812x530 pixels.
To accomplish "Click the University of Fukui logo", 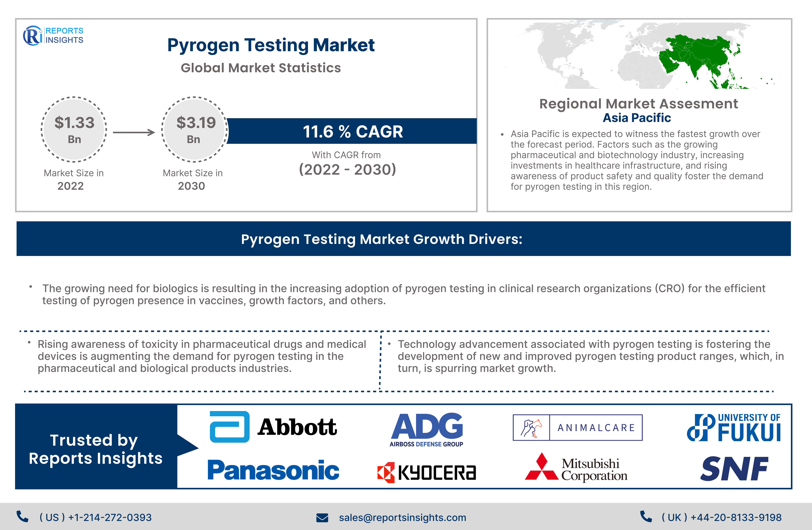I will [734, 427].
